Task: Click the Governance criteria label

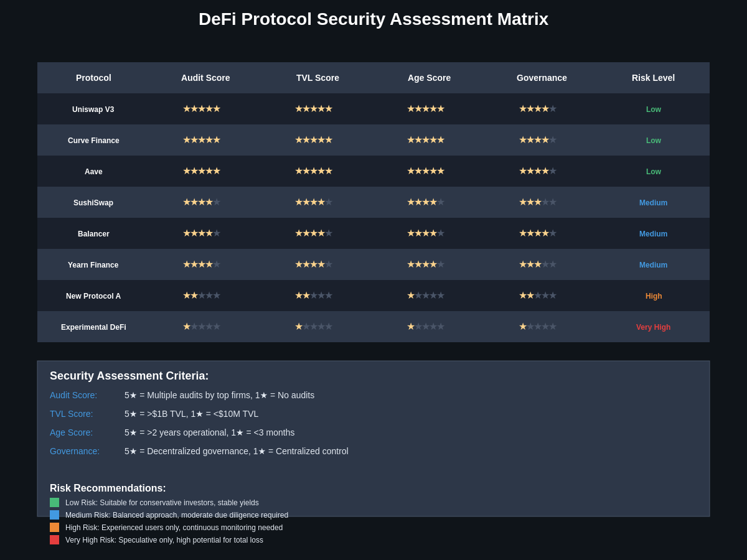Action: [x=75, y=451]
